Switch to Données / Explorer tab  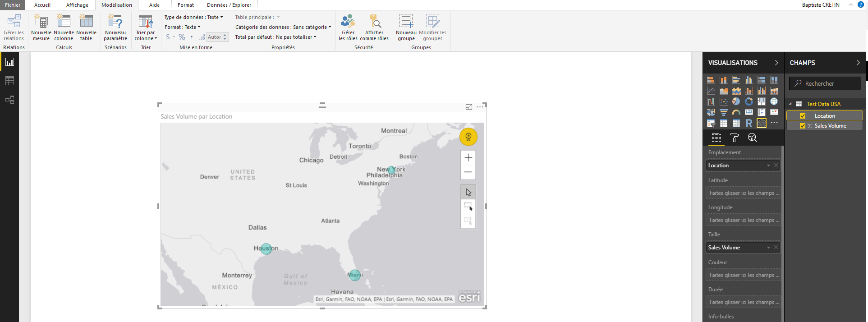[229, 5]
